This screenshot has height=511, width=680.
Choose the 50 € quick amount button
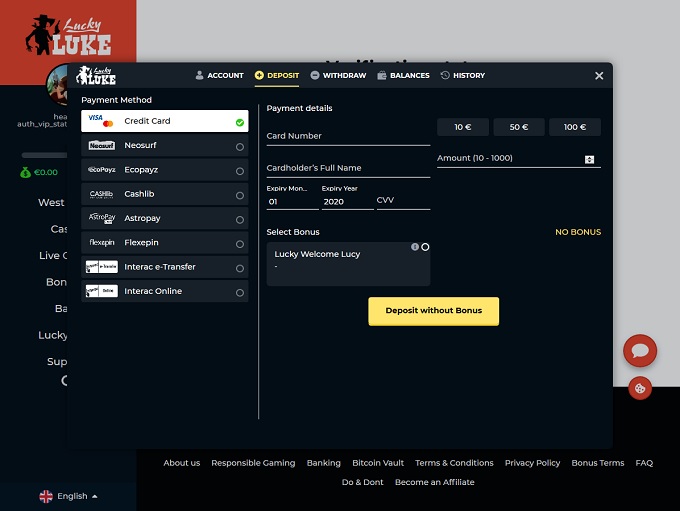(x=518, y=127)
